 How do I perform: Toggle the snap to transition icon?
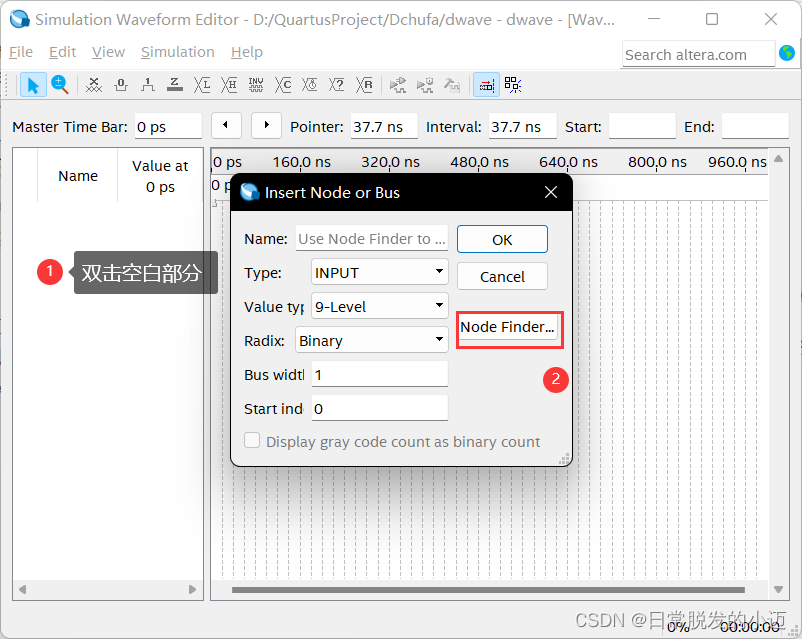point(486,85)
